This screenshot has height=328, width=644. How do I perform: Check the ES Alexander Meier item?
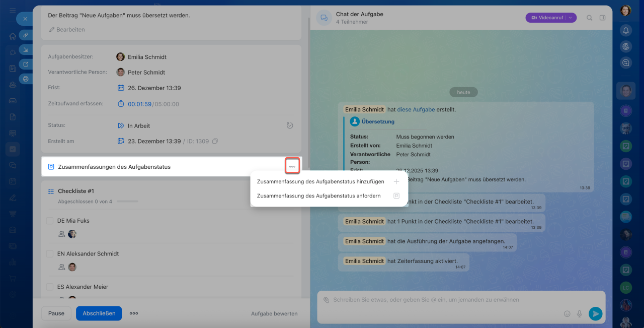click(x=50, y=287)
